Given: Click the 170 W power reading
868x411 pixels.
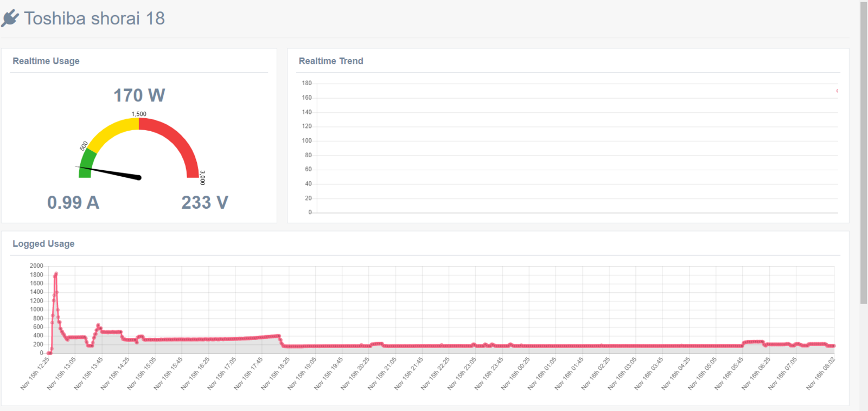Looking at the screenshot, I should 139,95.
